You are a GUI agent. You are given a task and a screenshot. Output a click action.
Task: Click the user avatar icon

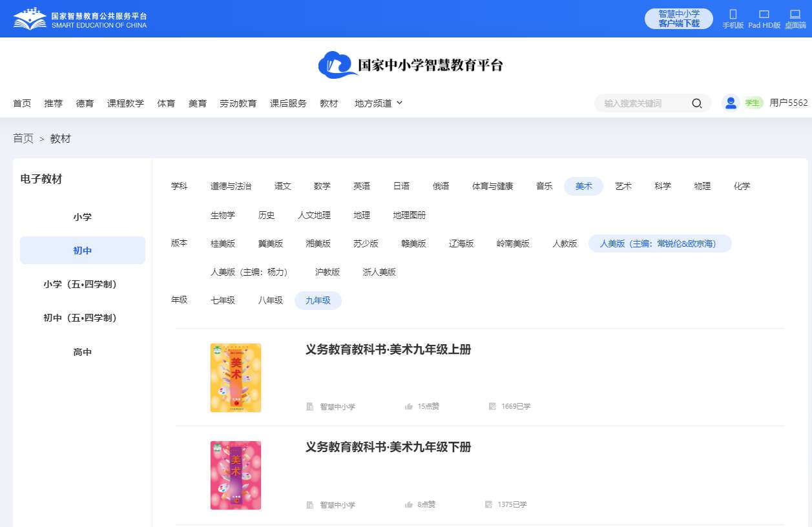coord(731,103)
